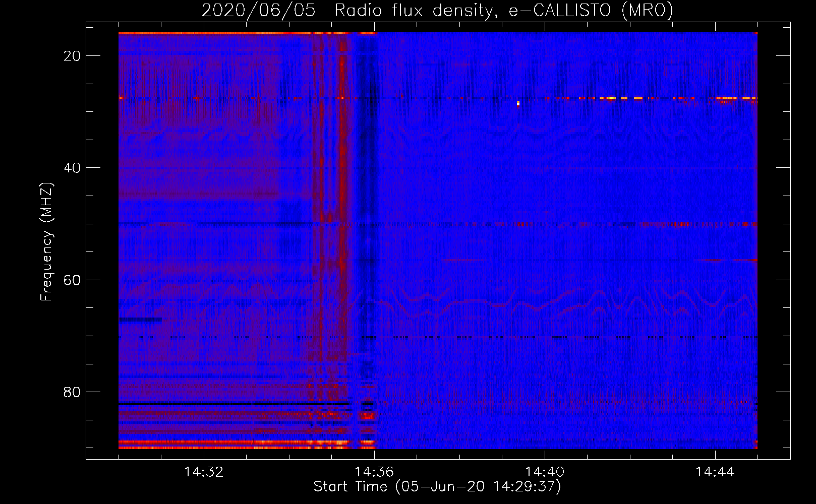Image resolution: width=816 pixels, height=504 pixels.
Task: Click the bright red vertical burst before 14:36
Action: pyautogui.click(x=342, y=151)
